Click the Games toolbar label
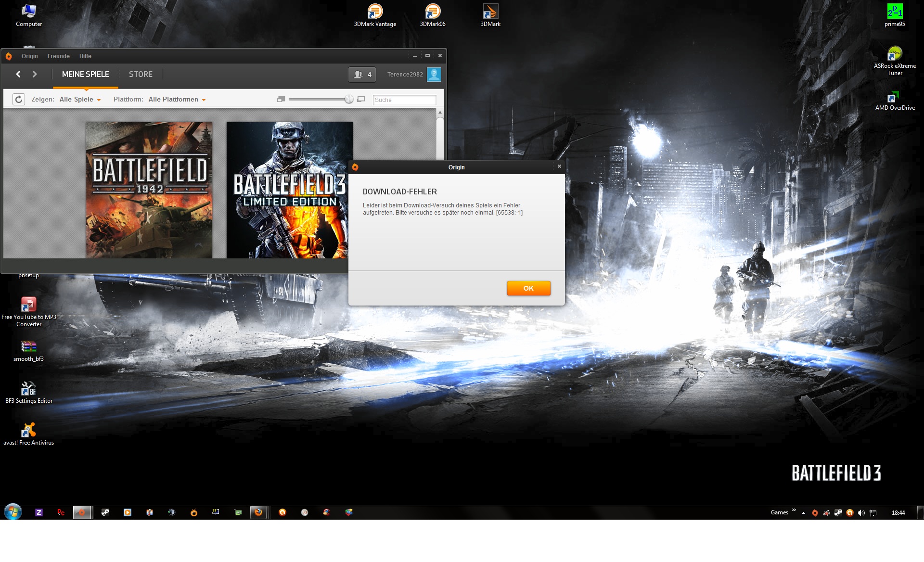The height and width of the screenshot is (562, 924). pos(780,512)
